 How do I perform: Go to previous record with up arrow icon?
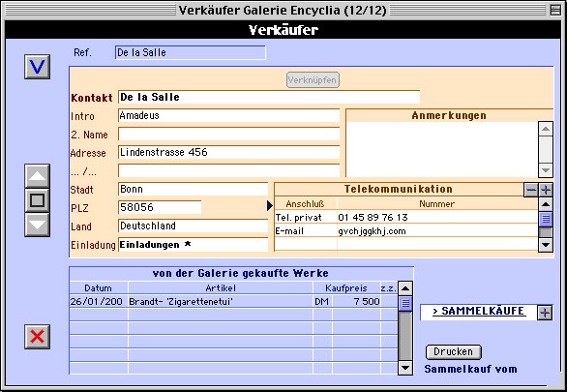point(37,176)
